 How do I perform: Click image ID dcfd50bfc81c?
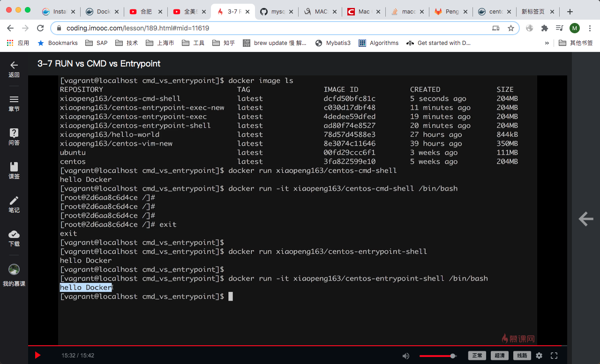point(350,99)
